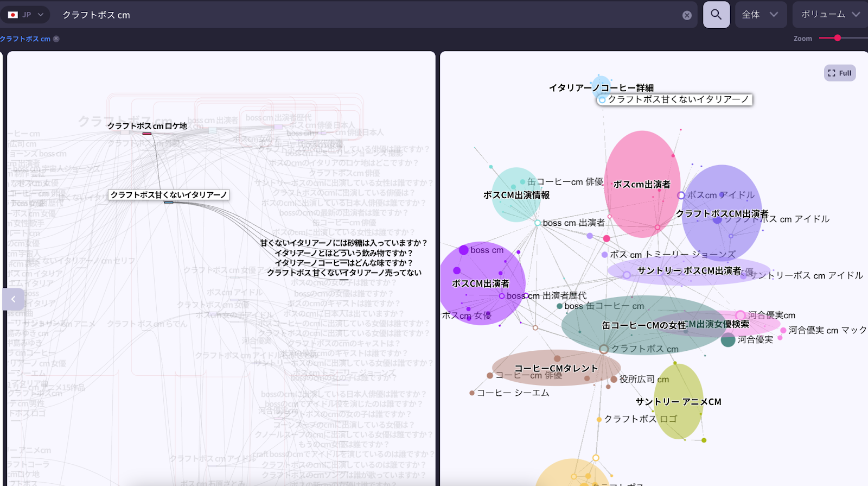Screen dimensions: 868x486
Task: Click 甘くないイタリアーノには砂糖は入っていますか？ question
Action: (344, 243)
